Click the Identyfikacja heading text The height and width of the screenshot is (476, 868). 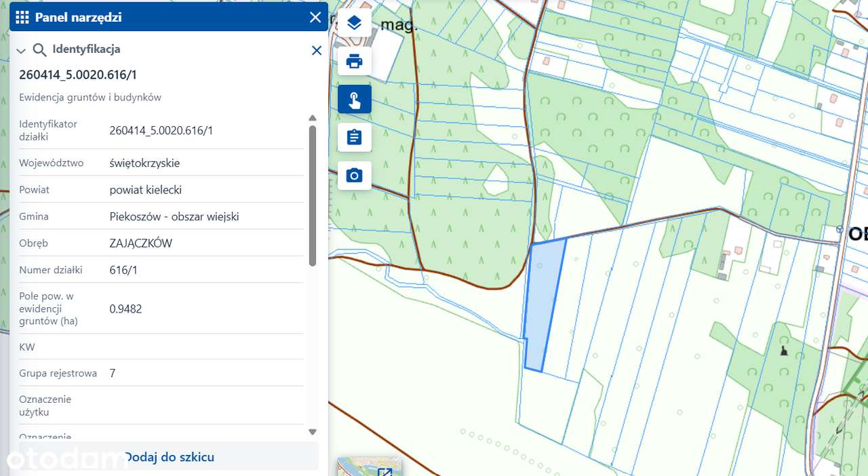click(86, 49)
